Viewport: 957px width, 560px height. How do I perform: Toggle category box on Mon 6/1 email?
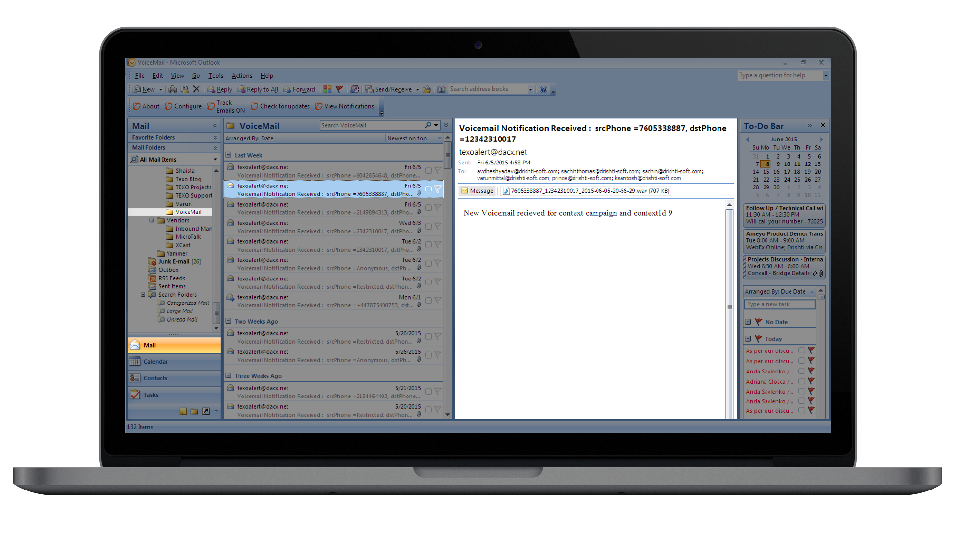click(x=429, y=301)
